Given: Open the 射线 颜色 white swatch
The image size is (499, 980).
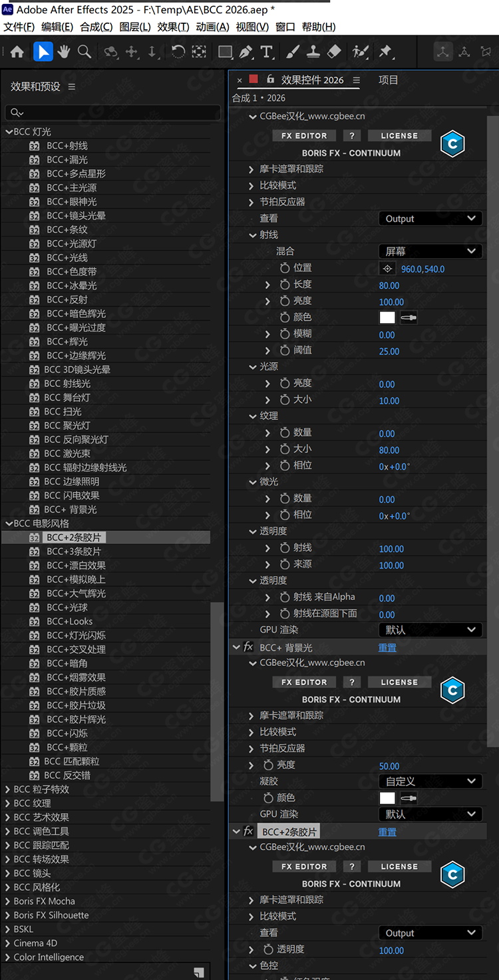Looking at the screenshot, I should tap(387, 318).
